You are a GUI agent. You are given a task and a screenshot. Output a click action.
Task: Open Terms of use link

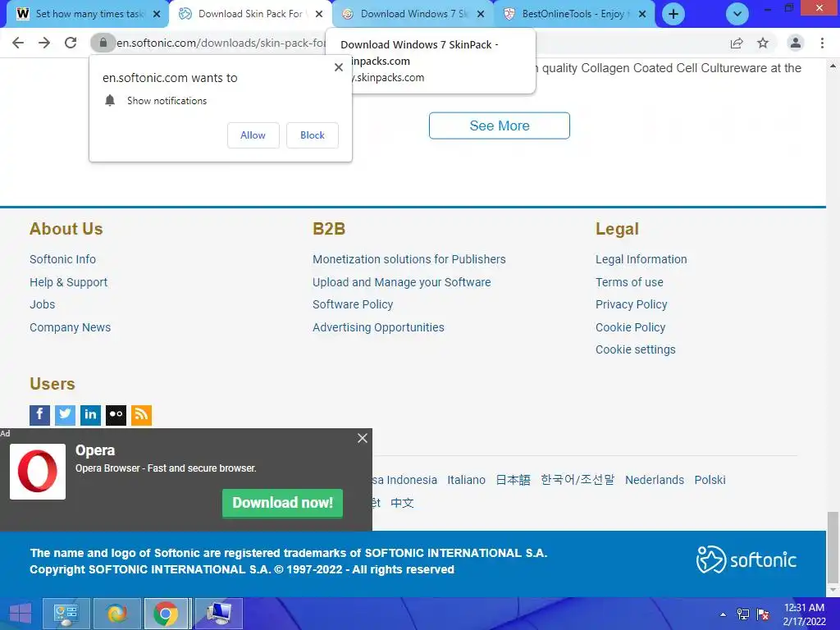click(629, 282)
